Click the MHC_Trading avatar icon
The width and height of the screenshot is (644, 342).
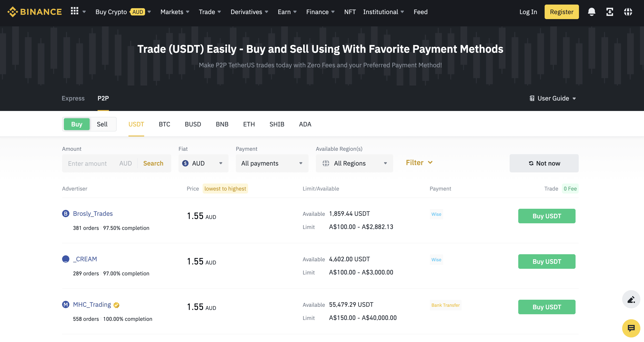click(65, 304)
